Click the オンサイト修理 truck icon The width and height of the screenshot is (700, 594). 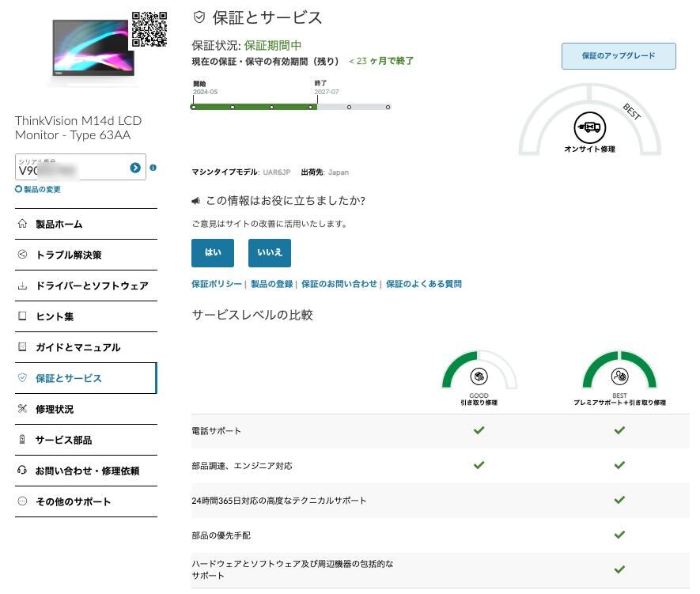(590, 127)
